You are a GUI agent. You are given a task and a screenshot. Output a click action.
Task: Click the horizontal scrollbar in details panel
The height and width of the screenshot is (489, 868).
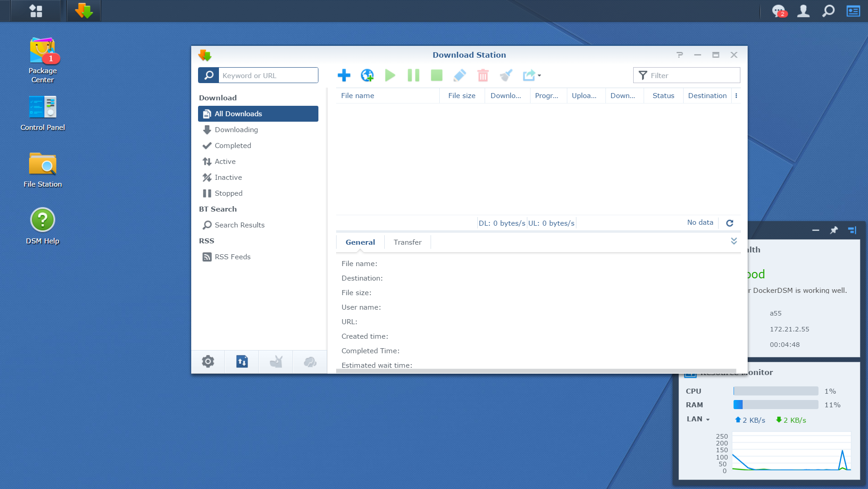536,371
